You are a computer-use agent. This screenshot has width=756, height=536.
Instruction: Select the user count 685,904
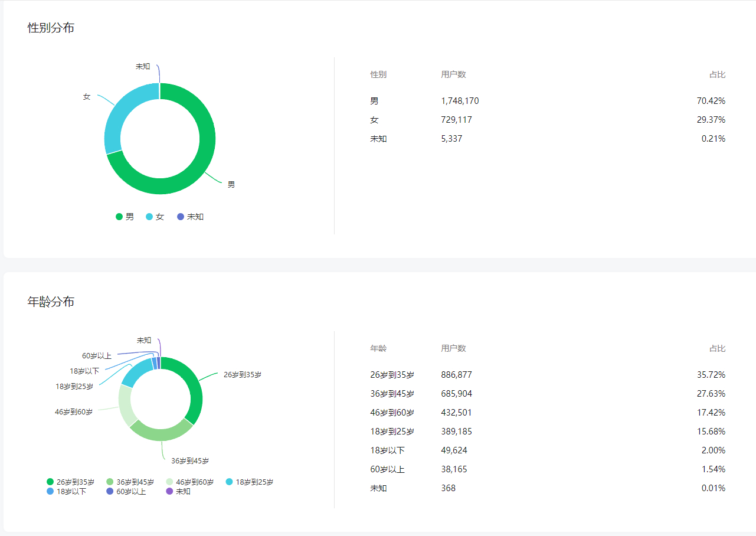(456, 394)
